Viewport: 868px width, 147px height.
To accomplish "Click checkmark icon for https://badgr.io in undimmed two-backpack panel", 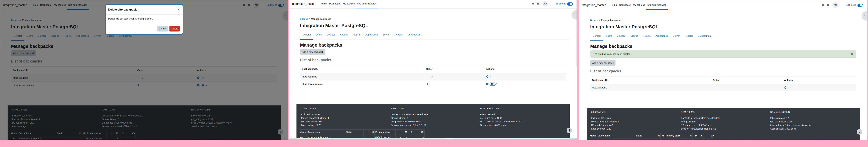I will (492, 77).
